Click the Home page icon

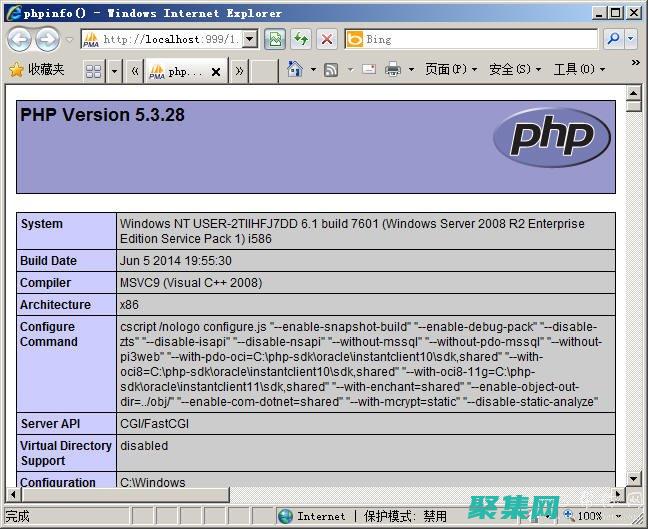click(x=295, y=69)
